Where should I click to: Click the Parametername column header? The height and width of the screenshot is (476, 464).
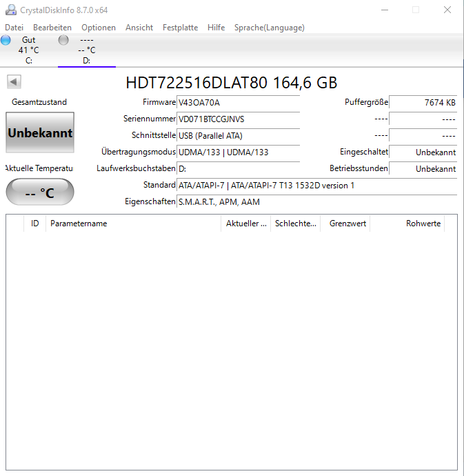tap(134, 224)
